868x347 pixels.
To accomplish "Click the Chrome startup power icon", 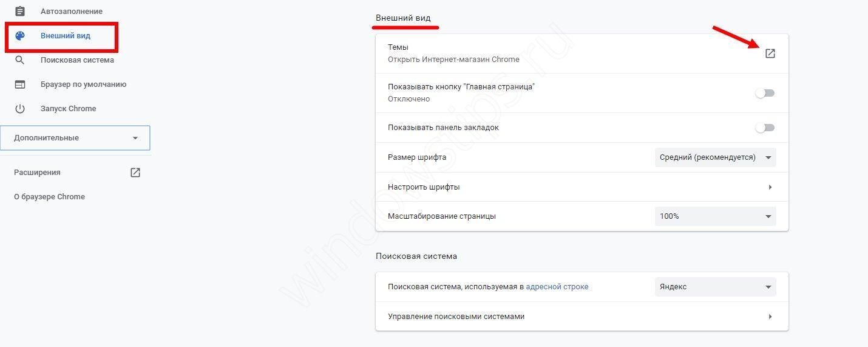I will coord(20,109).
